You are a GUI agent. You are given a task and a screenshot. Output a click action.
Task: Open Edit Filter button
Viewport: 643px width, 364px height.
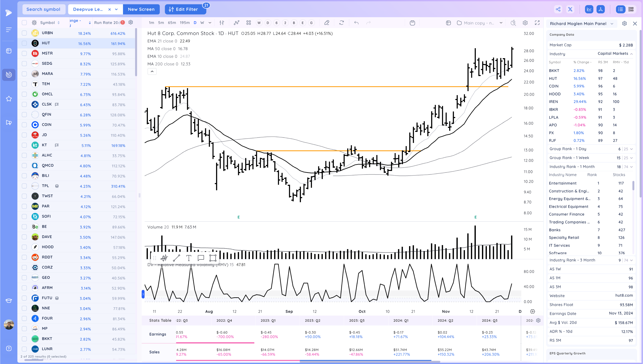186,9
